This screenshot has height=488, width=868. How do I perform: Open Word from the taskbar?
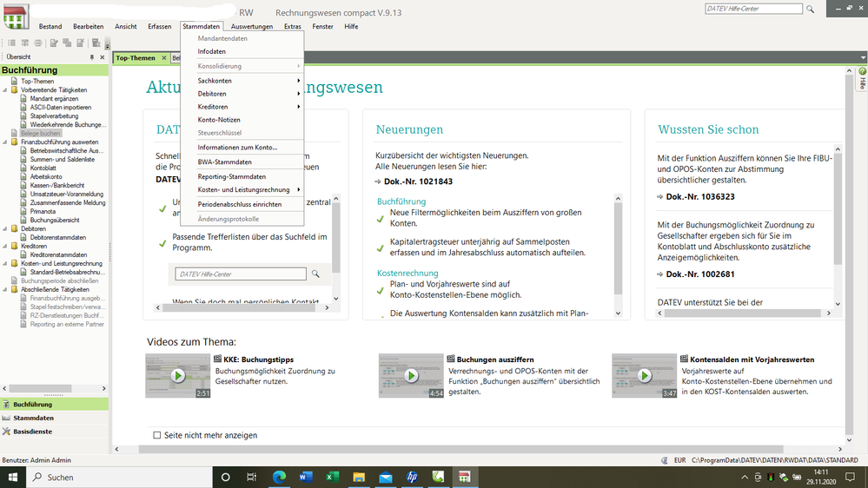pos(306,477)
